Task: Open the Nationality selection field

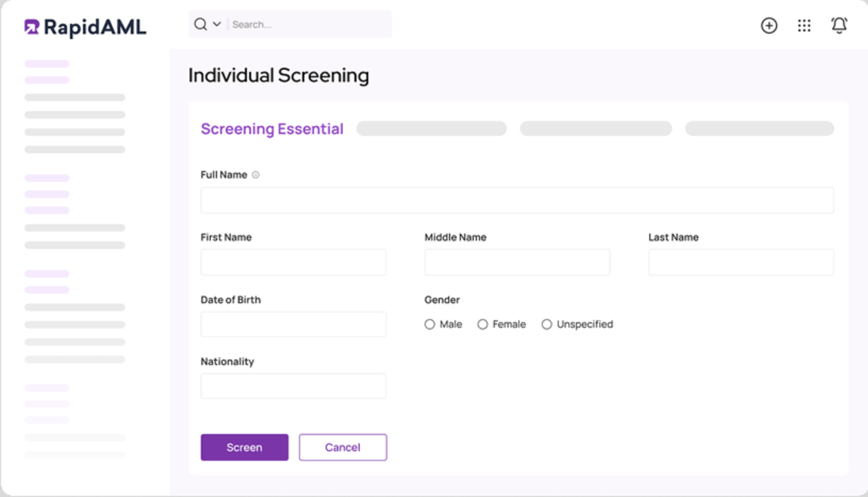Action: tap(293, 386)
